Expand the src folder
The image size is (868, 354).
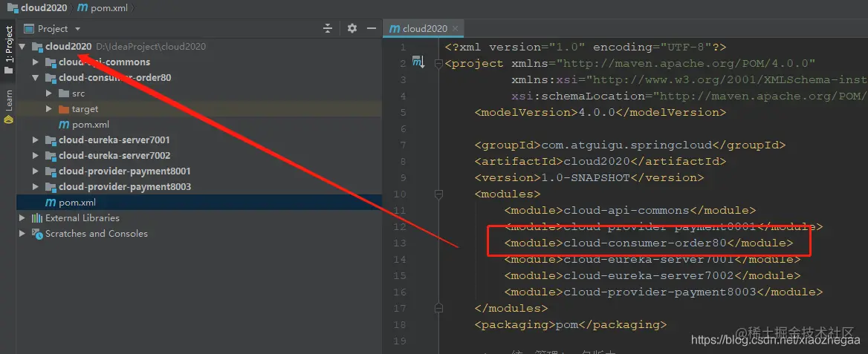[49, 94]
